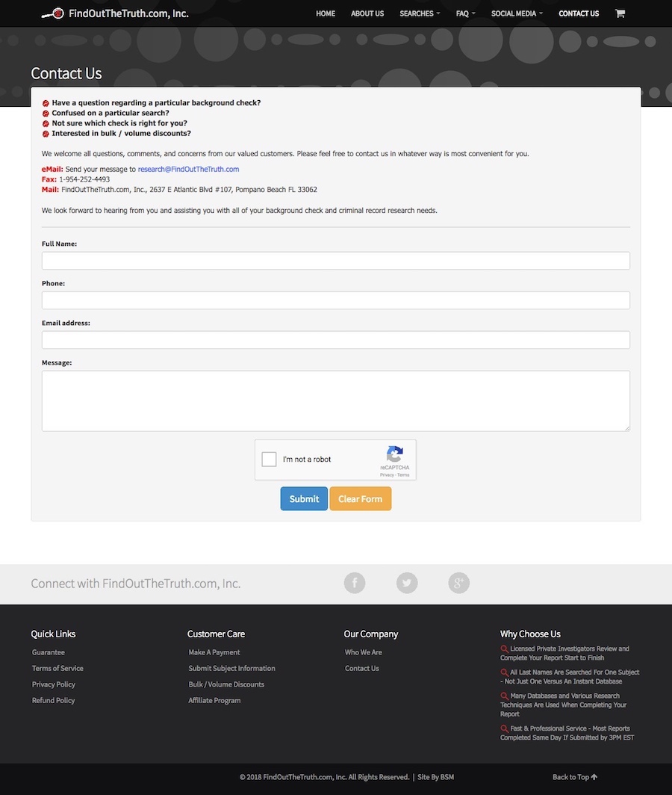Open the Affiliate Program link
The width and height of the screenshot is (672, 795).
214,701
